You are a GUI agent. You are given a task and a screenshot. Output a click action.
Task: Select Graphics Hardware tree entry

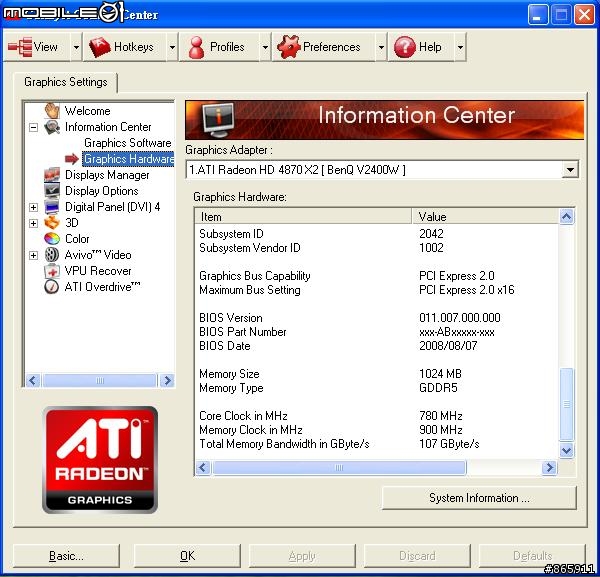coord(129,159)
